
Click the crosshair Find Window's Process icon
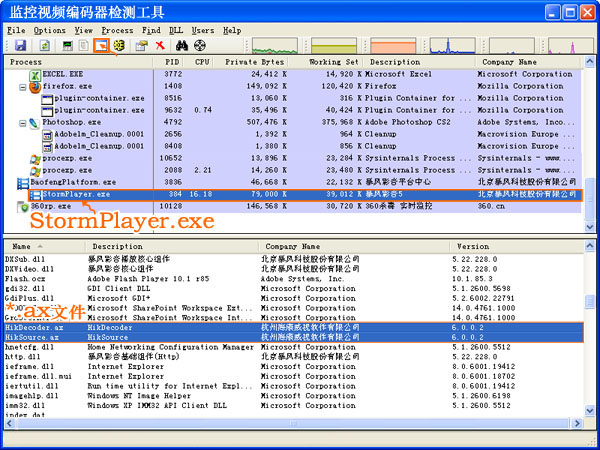199,47
